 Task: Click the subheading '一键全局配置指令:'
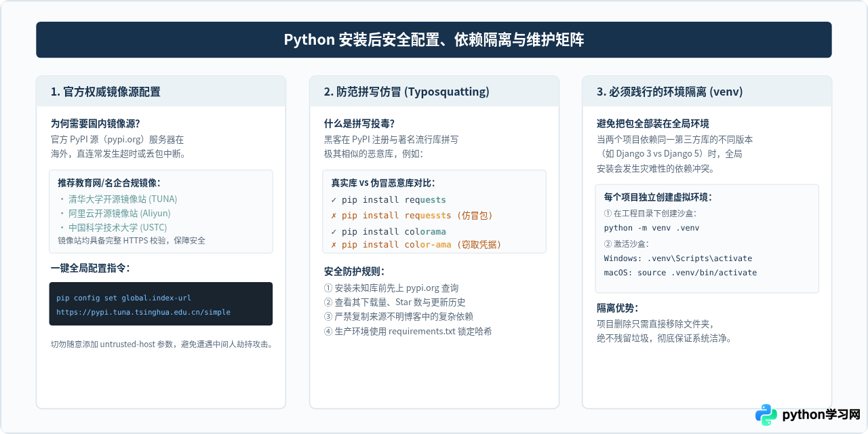click(x=90, y=268)
